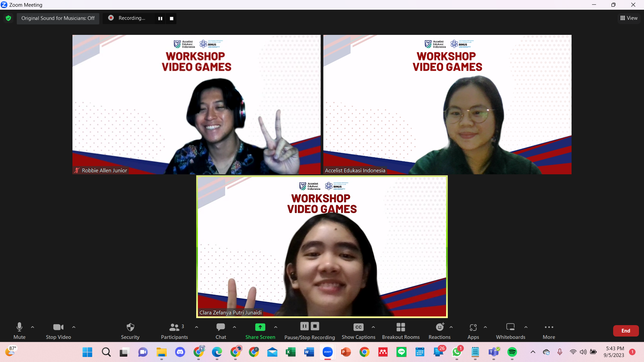This screenshot has width=644, height=362.
Task: Mute the microphone
Action: [x=19, y=330]
